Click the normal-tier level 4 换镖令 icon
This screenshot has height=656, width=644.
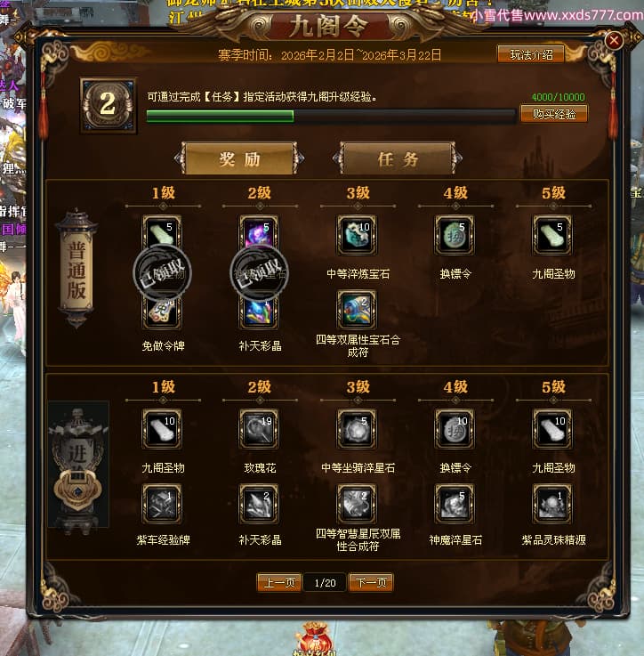tap(455, 235)
